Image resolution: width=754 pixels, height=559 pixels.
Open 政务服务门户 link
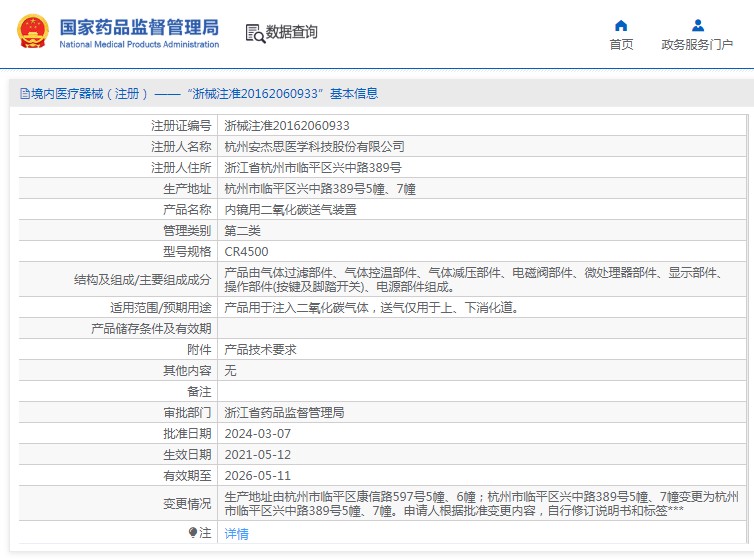(x=697, y=45)
